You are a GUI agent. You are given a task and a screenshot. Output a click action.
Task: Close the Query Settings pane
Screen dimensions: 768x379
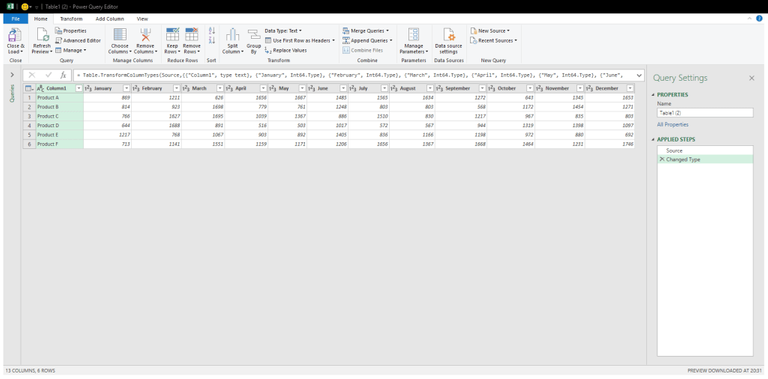pos(751,78)
